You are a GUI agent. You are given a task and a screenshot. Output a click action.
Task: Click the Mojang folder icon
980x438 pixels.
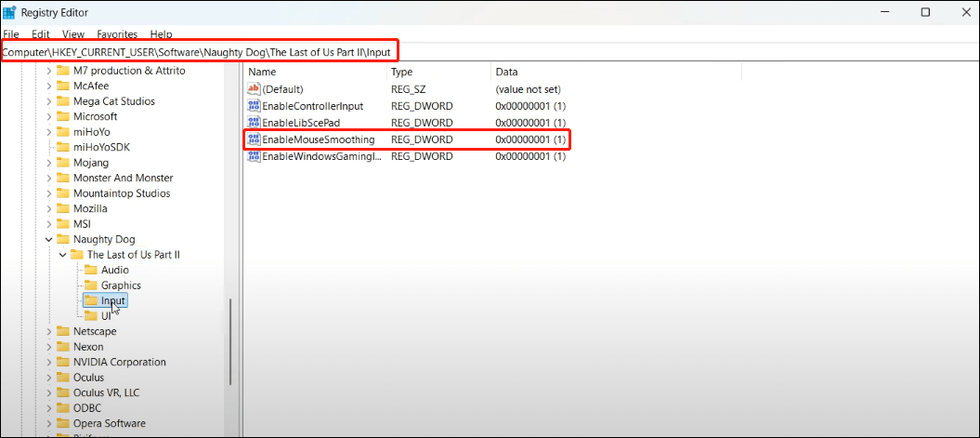point(62,163)
